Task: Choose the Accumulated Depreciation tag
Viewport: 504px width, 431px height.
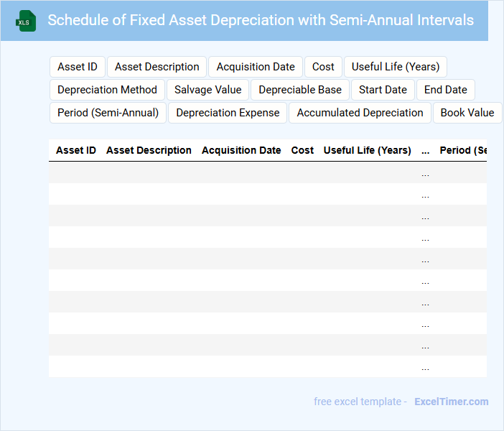Action: (x=360, y=113)
